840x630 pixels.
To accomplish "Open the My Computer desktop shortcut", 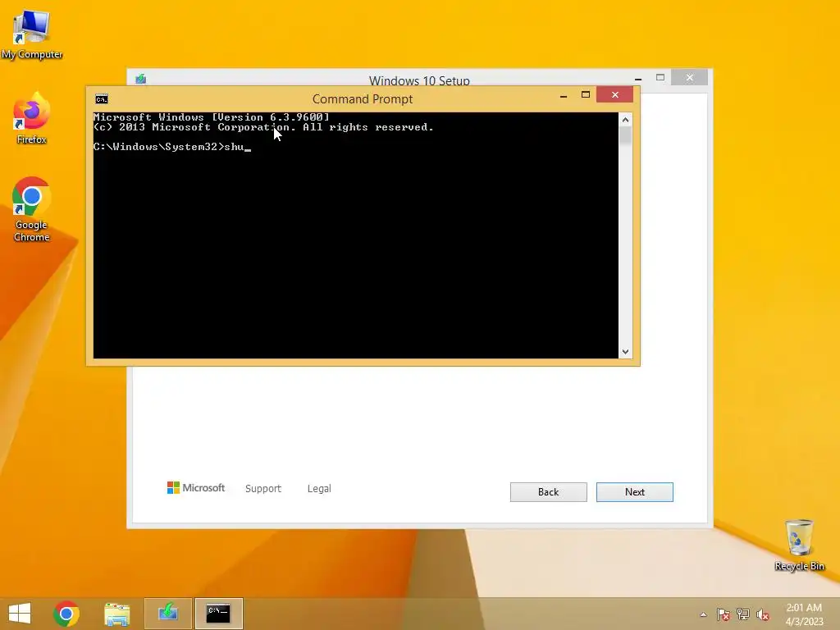I will pyautogui.click(x=32, y=34).
